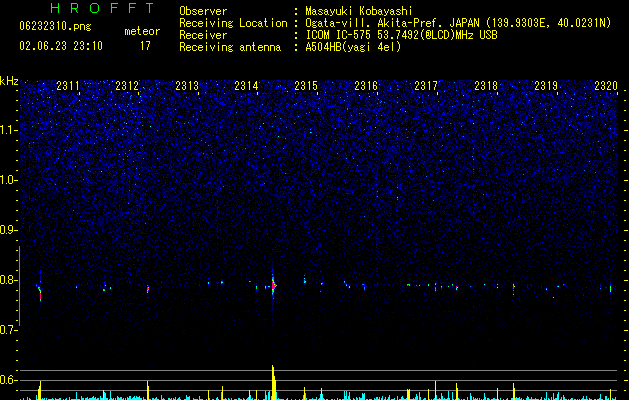The width and height of the screenshot is (629, 400).
Task: Click the meteor count value 17
Action: (x=145, y=46)
